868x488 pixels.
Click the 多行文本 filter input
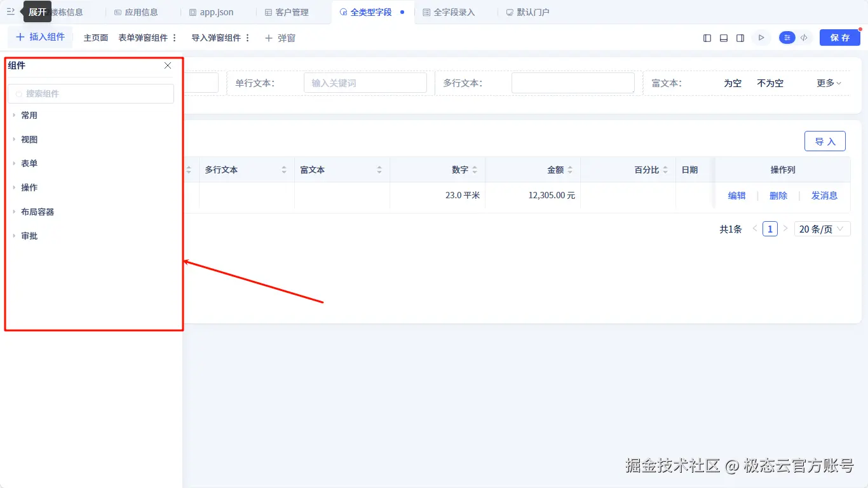[x=573, y=83]
